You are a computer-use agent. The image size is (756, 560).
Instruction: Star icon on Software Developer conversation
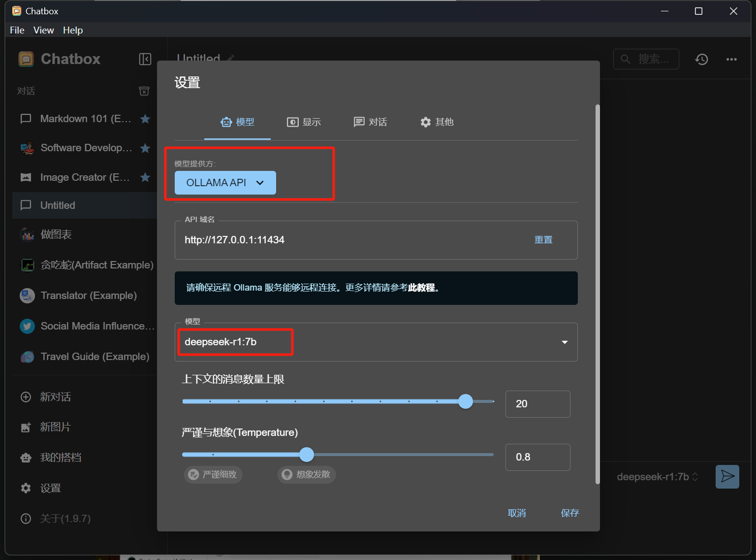(x=145, y=148)
